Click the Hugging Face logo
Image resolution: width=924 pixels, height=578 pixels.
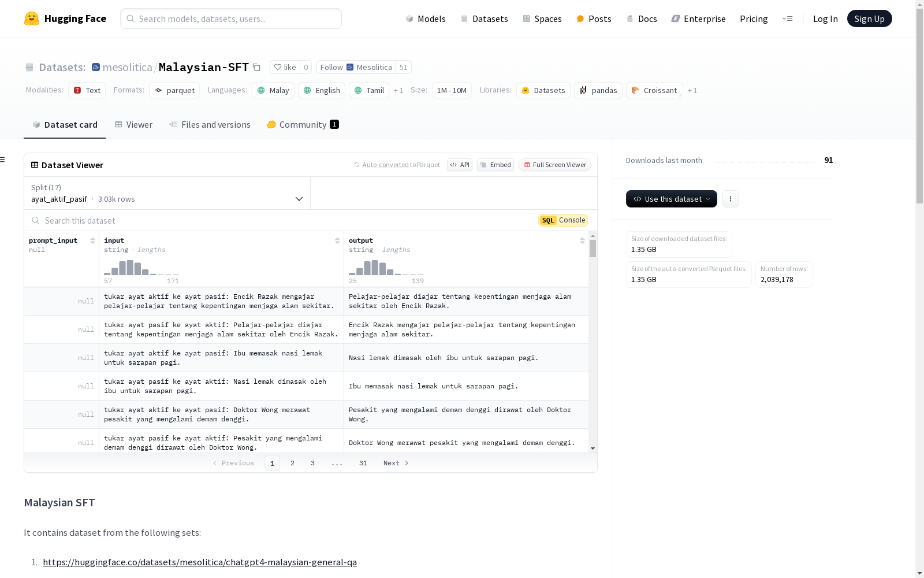point(65,18)
